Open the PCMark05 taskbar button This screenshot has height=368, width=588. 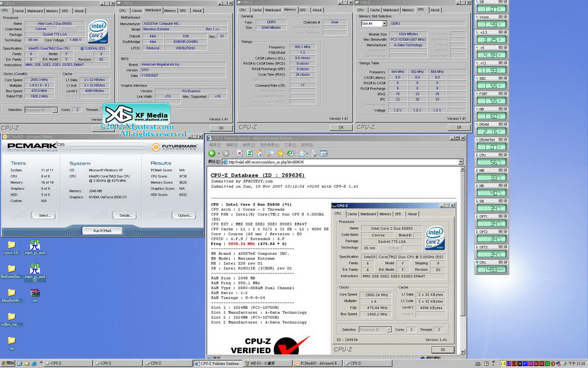pos(317,363)
